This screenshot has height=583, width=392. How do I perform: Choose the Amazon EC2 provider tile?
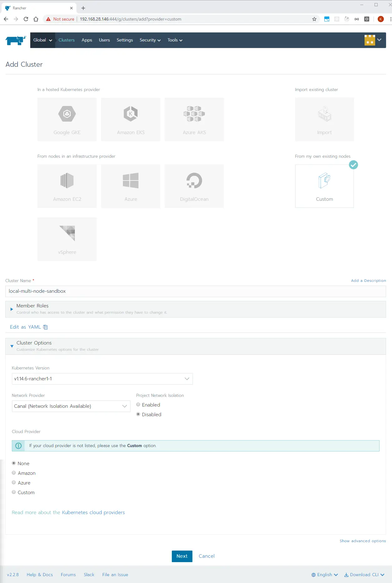67,186
